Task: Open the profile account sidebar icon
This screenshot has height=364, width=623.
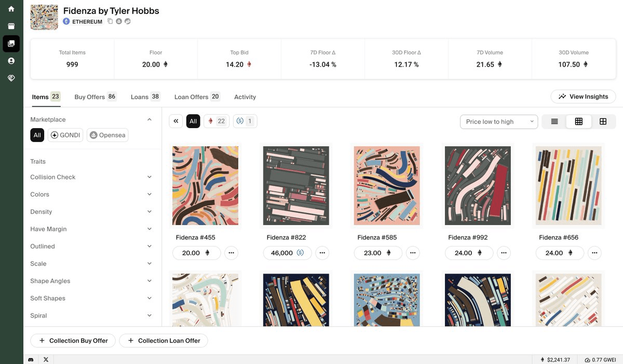Action: click(11, 61)
